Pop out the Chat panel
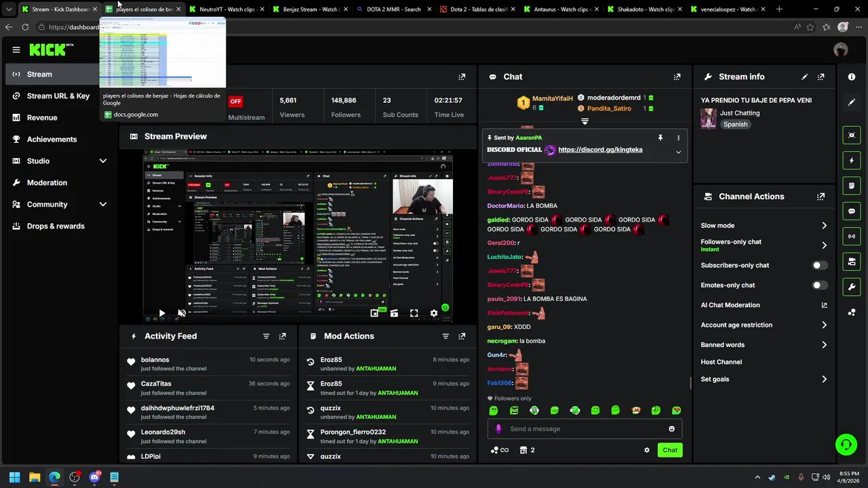The width and height of the screenshot is (868, 488). [677, 77]
